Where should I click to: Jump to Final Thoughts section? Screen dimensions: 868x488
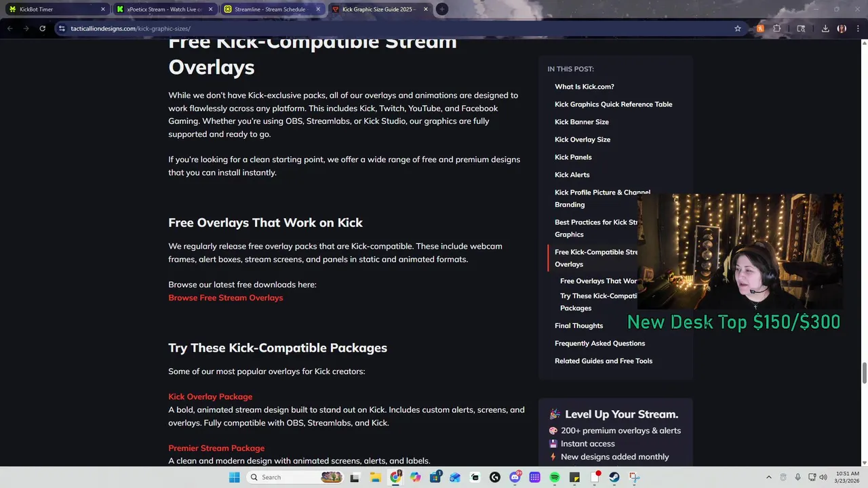click(x=578, y=326)
